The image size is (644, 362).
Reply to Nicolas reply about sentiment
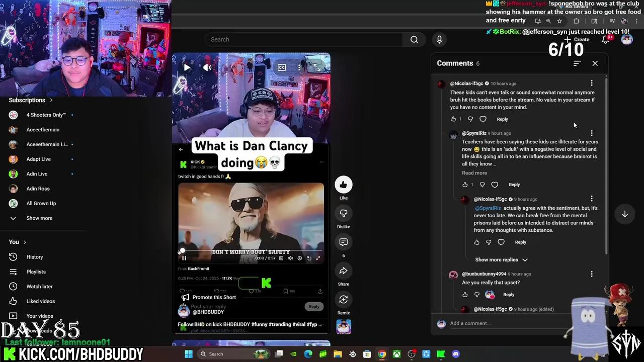(520, 242)
